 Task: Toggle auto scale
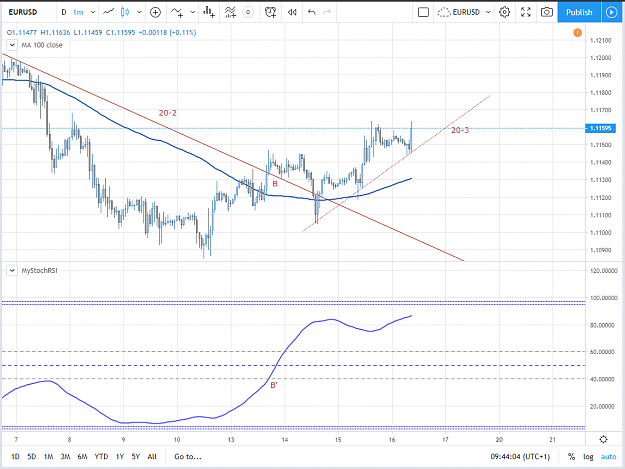[609, 457]
